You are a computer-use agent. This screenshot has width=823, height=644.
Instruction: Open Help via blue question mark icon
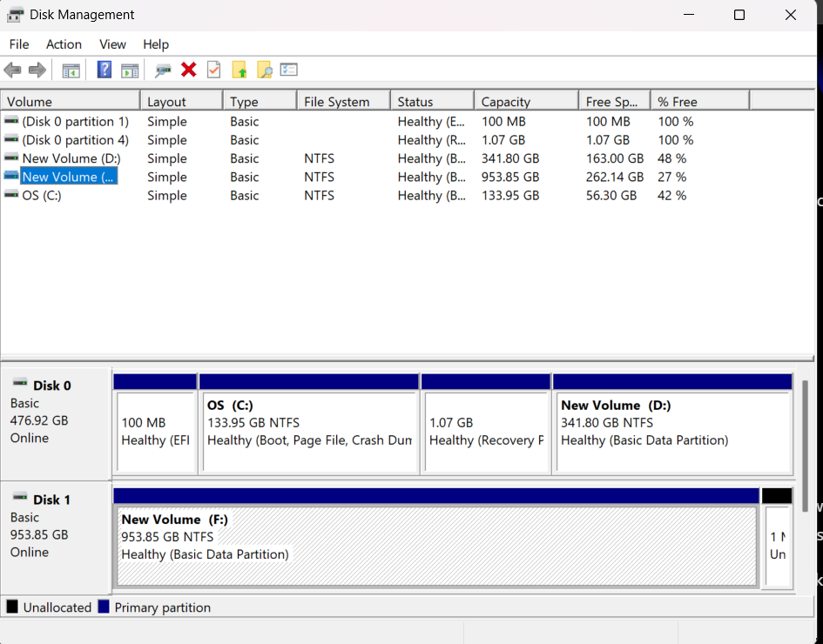(104, 70)
